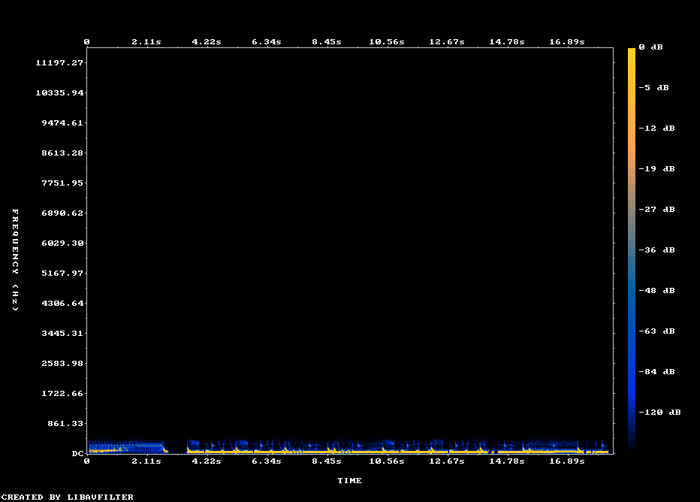Click the 6.34s label on the top time axis
The height and width of the screenshot is (502, 700).
[x=267, y=42]
